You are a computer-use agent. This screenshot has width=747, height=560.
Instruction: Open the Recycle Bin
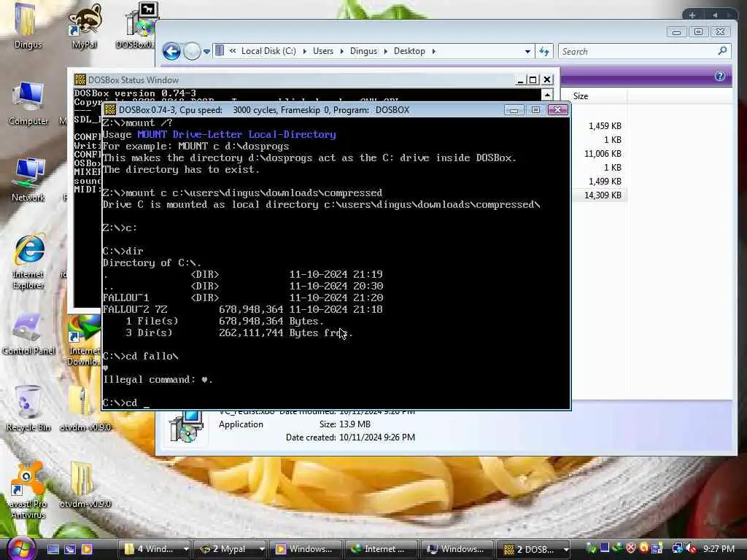[x=28, y=408]
